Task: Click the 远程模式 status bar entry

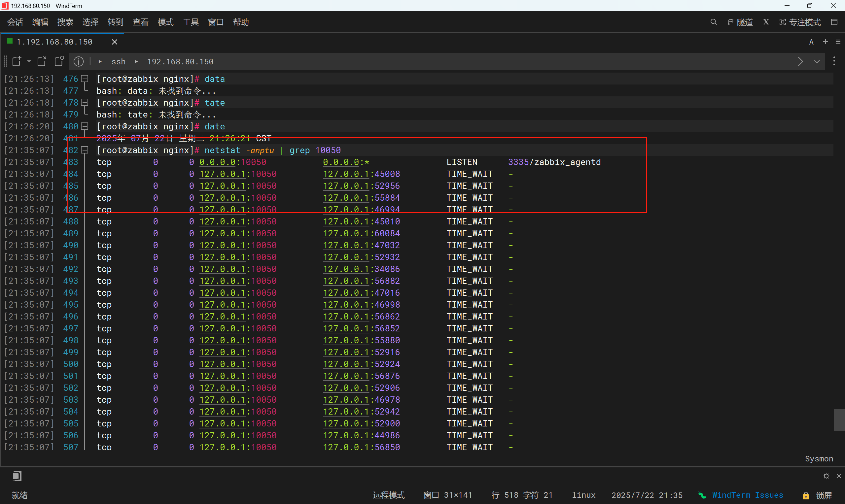Action: click(389, 495)
